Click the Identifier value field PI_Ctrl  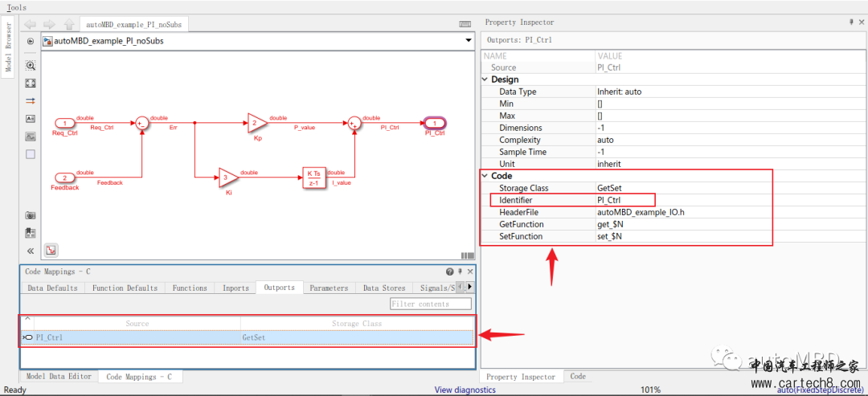pyautogui.click(x=624, y=200)
